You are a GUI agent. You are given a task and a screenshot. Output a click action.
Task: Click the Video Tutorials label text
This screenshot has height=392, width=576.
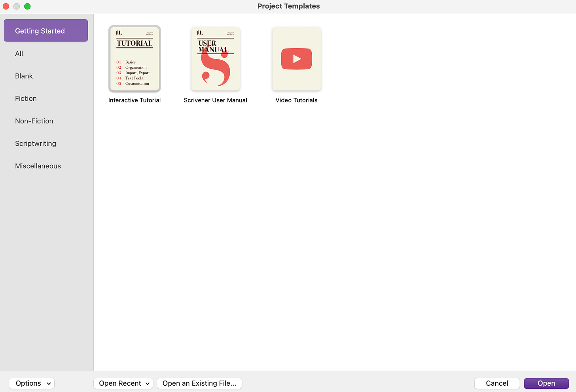297,100
